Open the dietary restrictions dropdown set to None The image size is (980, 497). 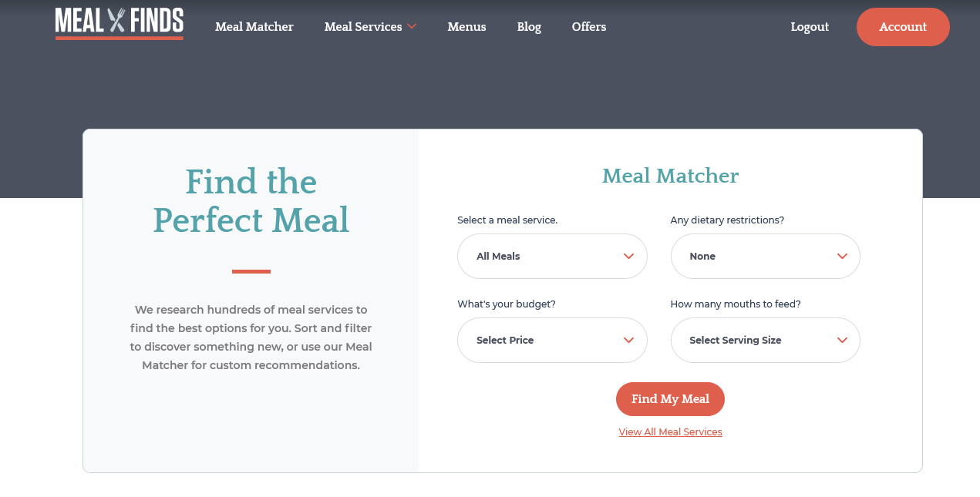click(765, 256)
